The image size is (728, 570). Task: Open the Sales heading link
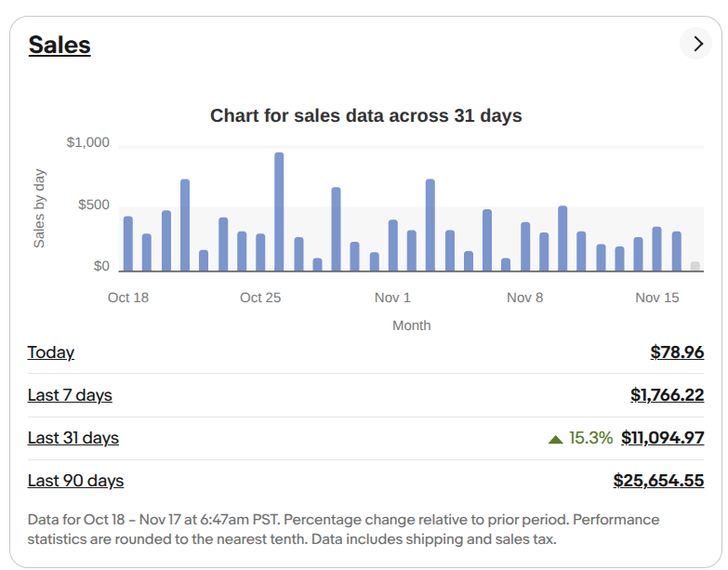coord(60,45)
